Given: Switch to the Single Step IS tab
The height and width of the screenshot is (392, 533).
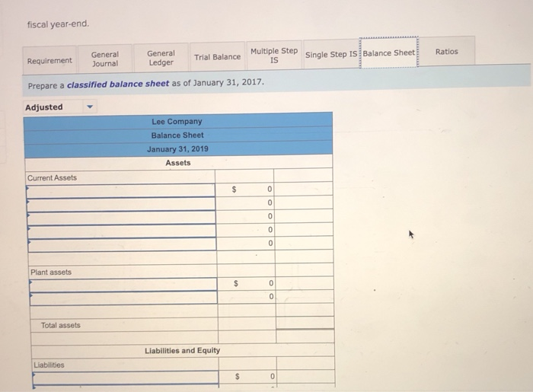Looking at the screenshot, I should (x=331, y=54).
